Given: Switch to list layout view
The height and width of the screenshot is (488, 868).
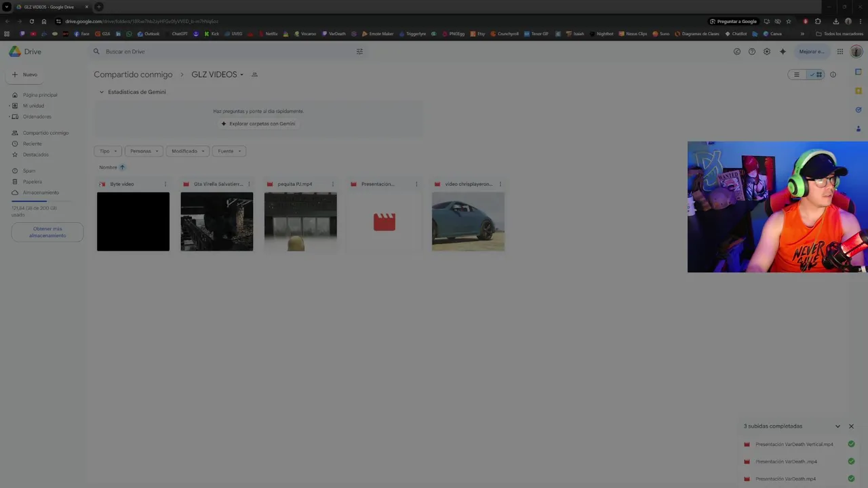Looking at the screenshot, I should tap(797, 75).
